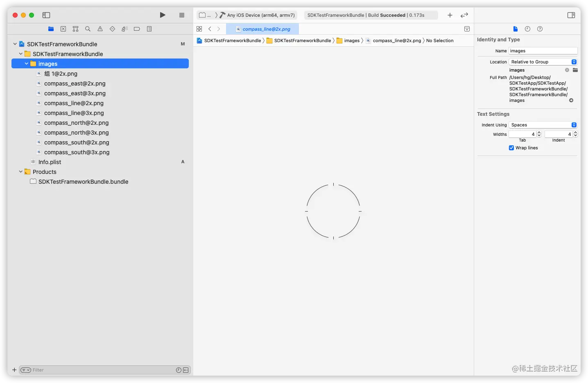Run the project with the Play button

163,15
